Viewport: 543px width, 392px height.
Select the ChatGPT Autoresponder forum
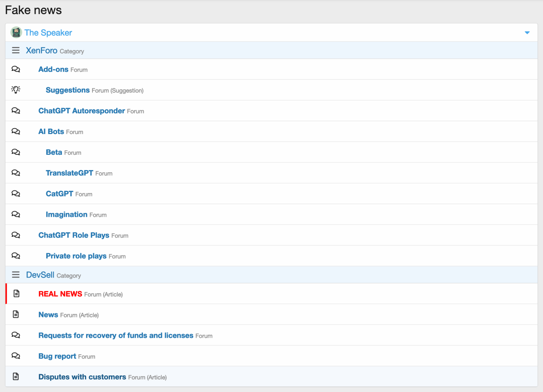click(81, 111)
